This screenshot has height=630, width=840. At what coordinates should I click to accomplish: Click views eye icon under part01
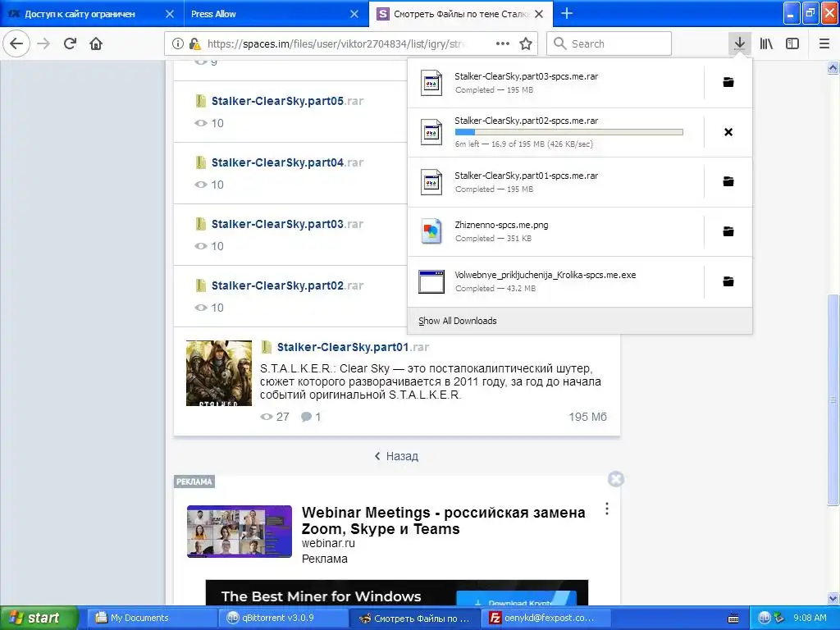point(267,417)
